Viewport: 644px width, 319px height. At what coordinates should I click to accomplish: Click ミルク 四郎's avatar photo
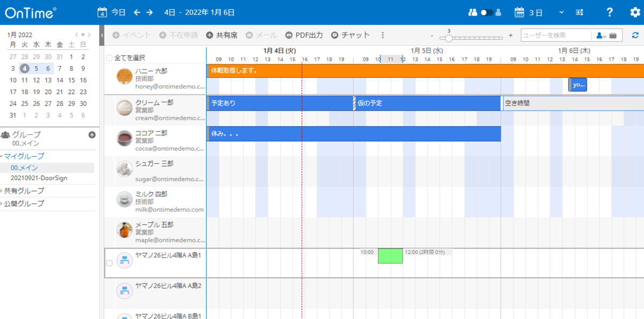[x=125, y=200]
